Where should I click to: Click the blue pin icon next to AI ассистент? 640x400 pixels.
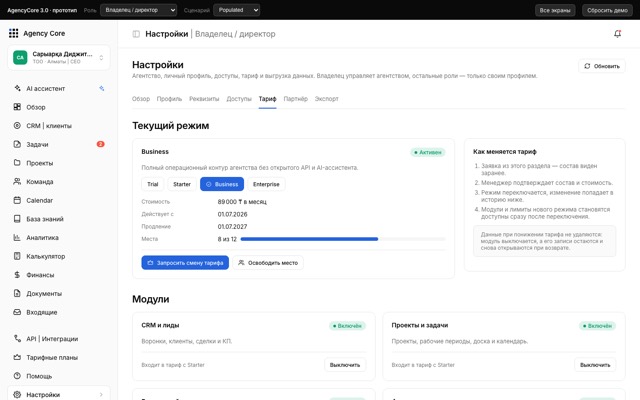click(102, 88)
